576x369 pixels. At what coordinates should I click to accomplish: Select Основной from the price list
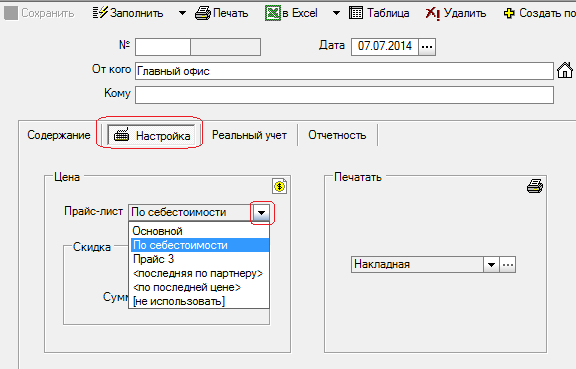[200, 231]
